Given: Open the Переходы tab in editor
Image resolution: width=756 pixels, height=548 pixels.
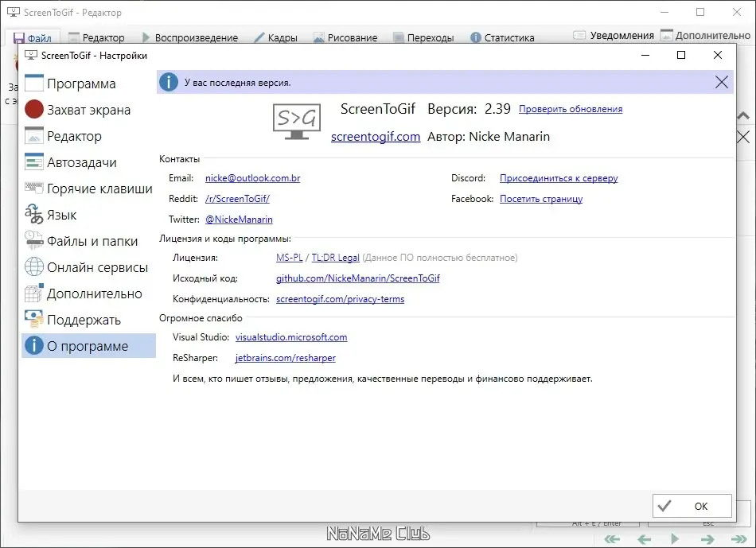Looking at the screenshot, I should coord(423,37).
